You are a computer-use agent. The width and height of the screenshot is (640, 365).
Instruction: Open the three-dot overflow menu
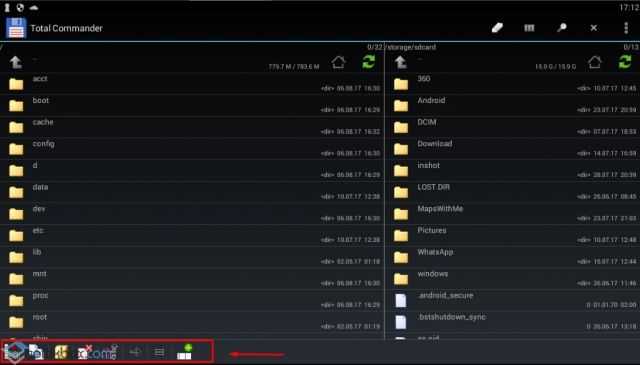click(x=626, y=28)
